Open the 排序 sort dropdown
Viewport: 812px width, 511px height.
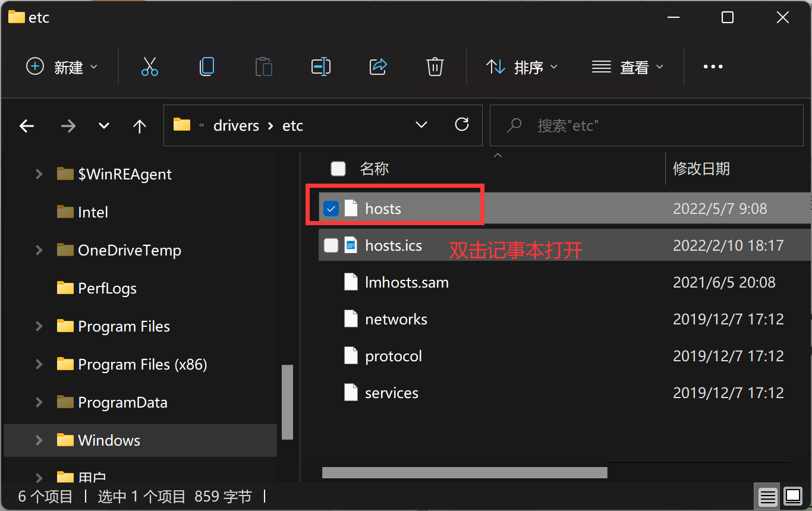coord(522,67)
